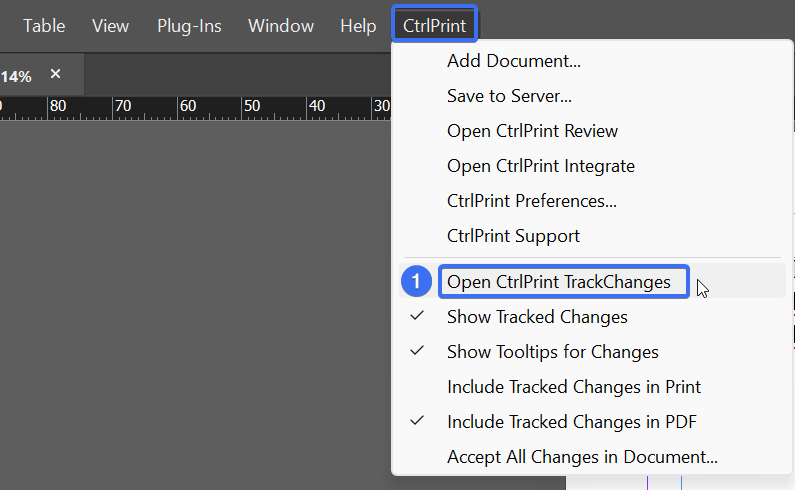Select Save to Server...

click(509, 96)
